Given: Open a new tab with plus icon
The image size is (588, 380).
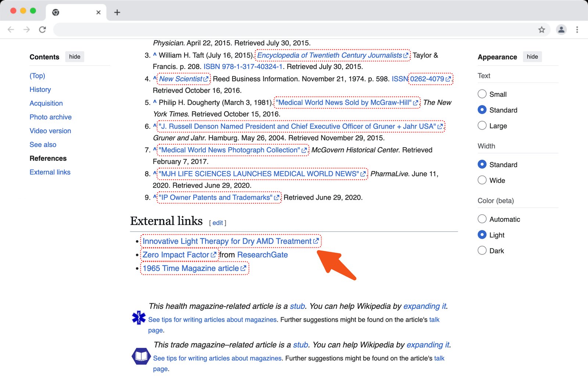Looking at the screenshot, I should point(117,12).
